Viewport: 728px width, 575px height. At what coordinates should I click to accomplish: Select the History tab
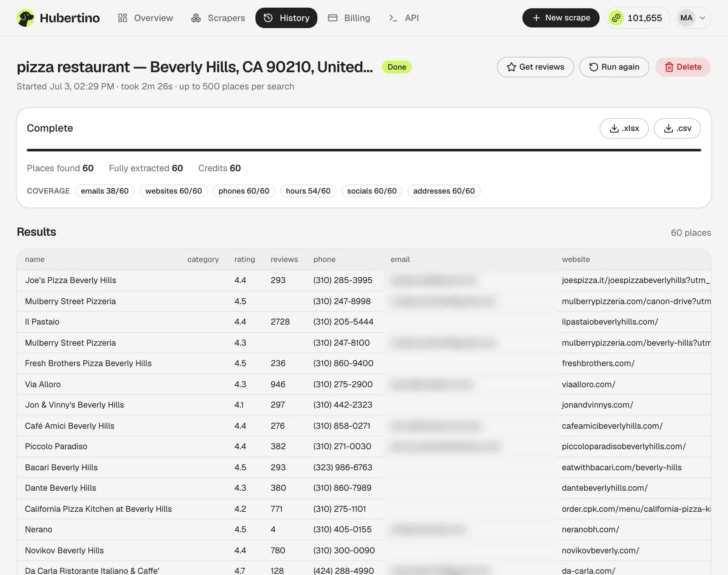pyautogui.click(x=286, y=18)
